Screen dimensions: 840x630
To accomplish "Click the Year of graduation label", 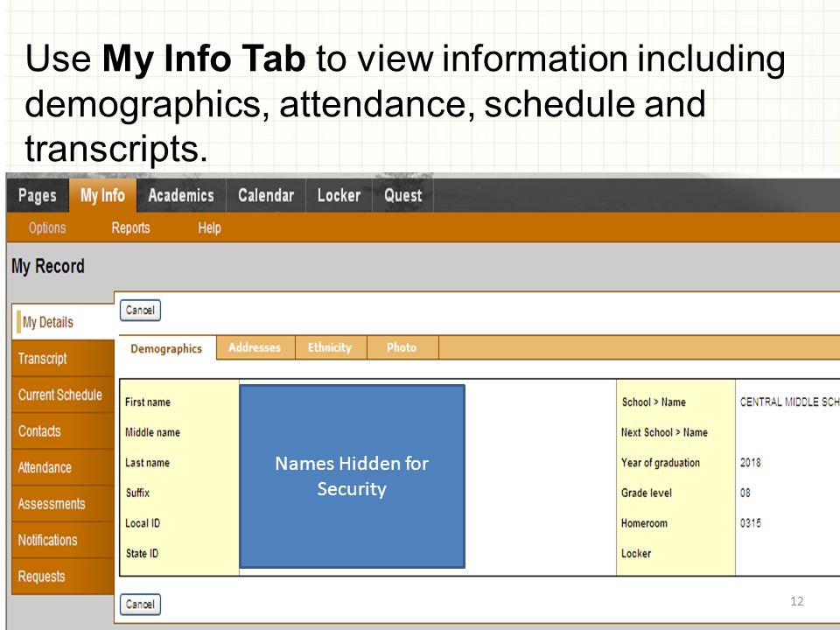I will point(661,462).
